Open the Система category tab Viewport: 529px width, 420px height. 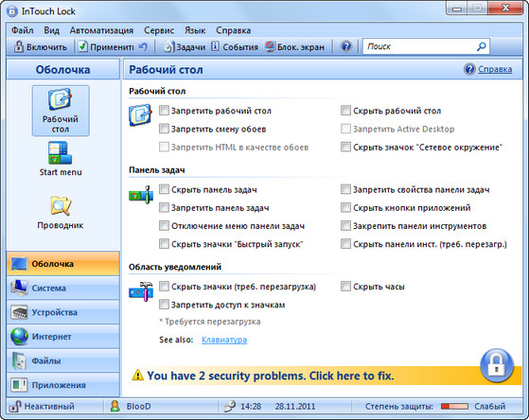(63, 288)
